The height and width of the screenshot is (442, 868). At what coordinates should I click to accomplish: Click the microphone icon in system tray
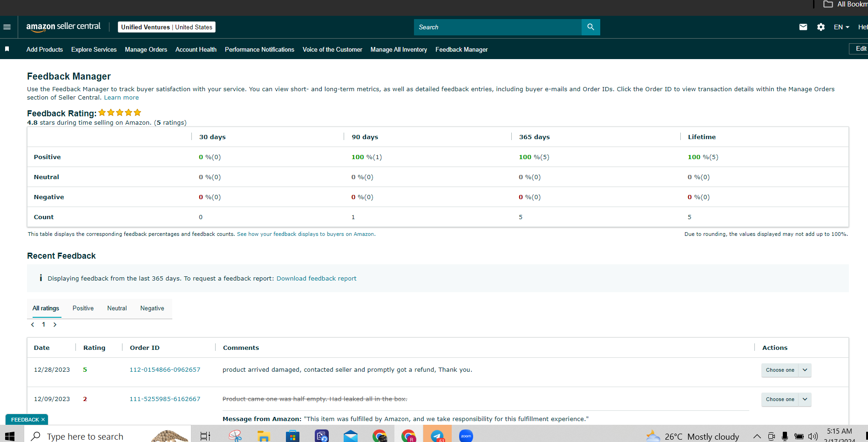tap(785, 436)
